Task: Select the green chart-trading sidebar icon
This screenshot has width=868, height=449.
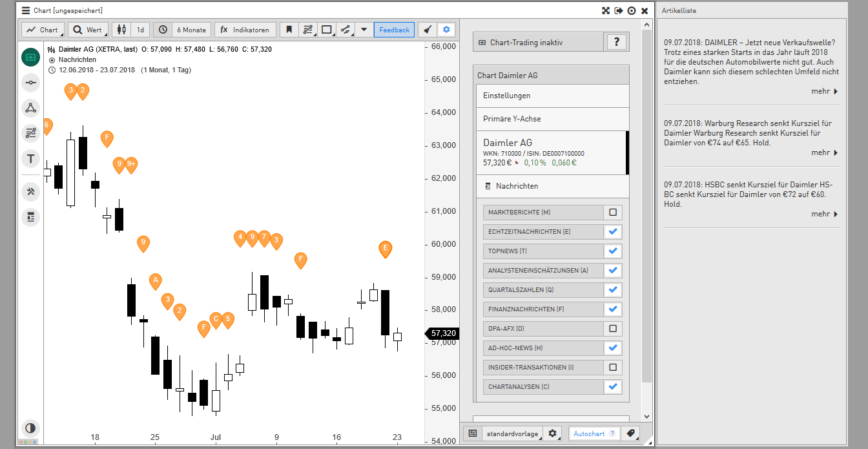Action: 30,57
